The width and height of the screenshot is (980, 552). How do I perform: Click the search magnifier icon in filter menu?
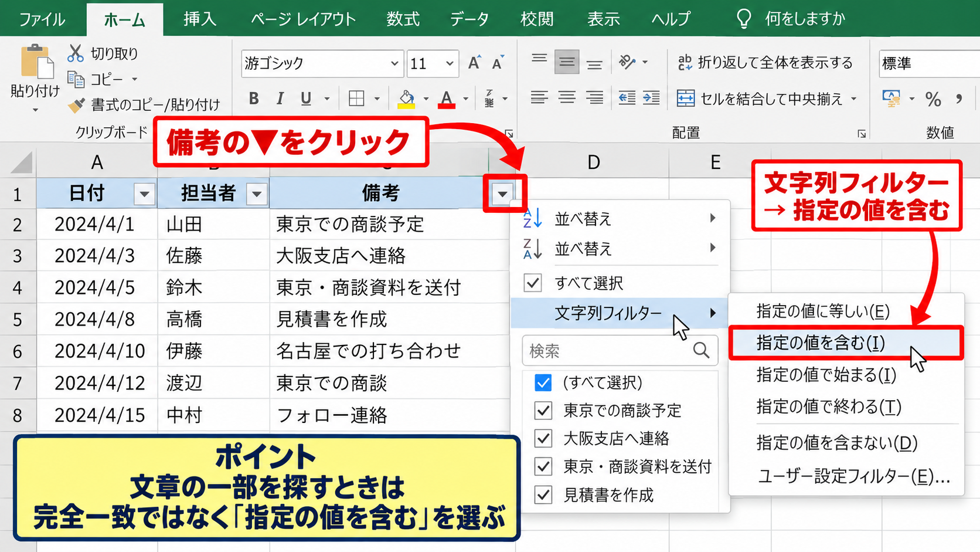click(701, 351)
